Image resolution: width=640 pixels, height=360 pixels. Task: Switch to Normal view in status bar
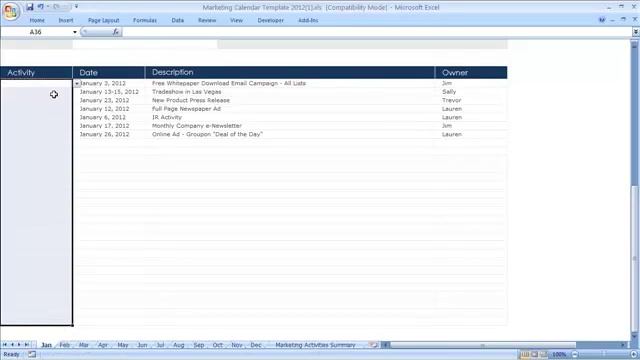(x=525, y=354)
